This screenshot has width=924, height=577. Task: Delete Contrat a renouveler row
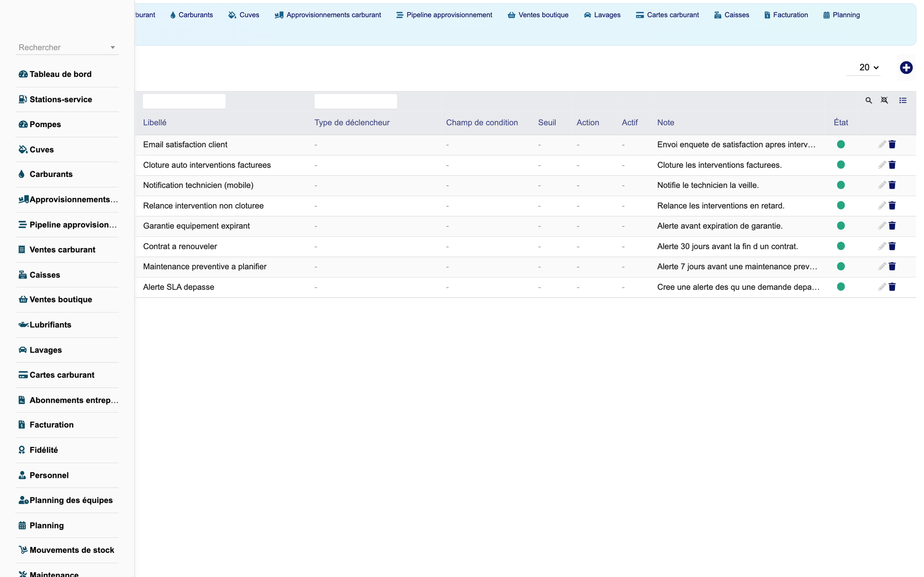tap(892, 246)
